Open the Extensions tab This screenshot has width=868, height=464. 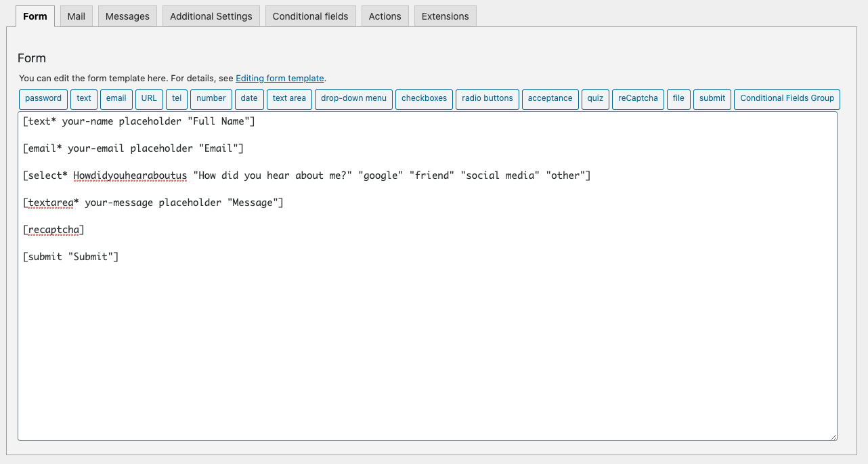tap(445, 16)
